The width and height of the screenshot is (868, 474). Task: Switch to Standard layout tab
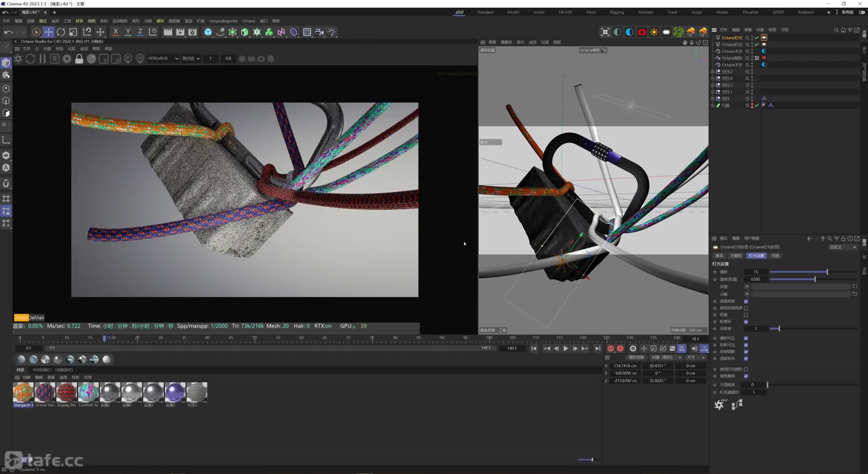point(485,12)
